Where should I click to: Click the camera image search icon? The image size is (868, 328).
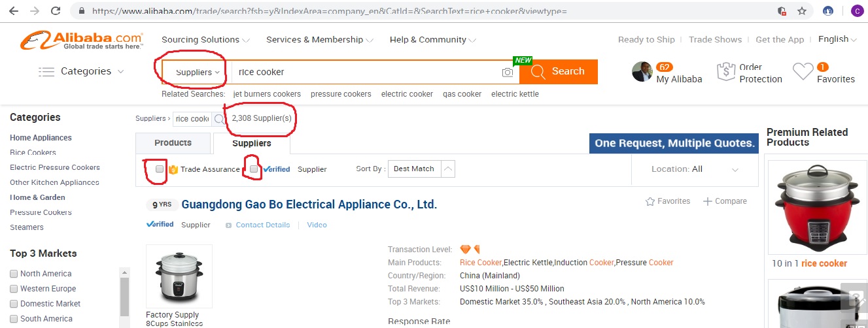[508, 72]
